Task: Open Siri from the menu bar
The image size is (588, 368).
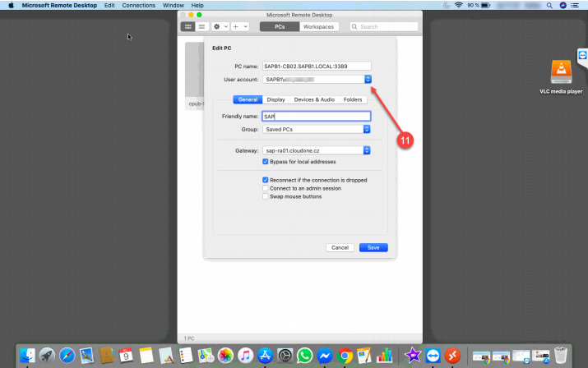Action: [563, 5]
